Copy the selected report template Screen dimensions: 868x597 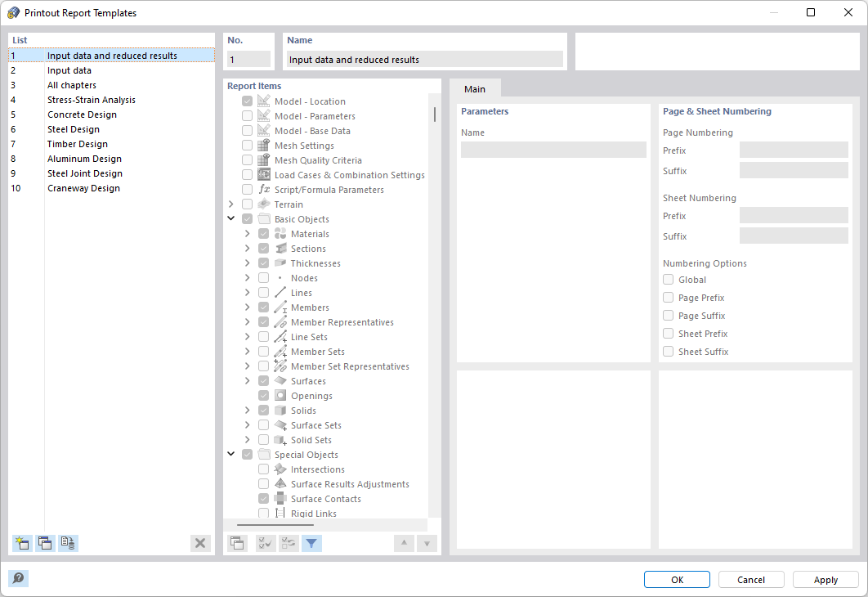click(x=45, y=543)
